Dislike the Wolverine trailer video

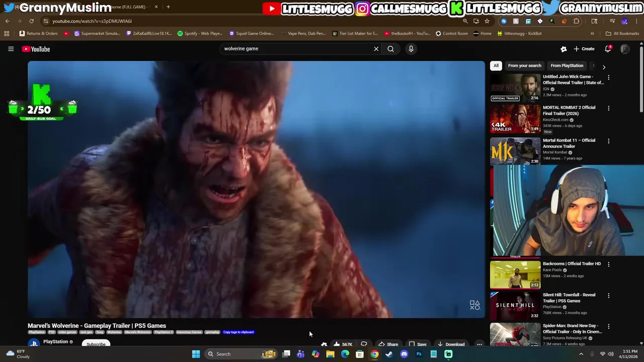pyautogui.click(x=364, y=344)
